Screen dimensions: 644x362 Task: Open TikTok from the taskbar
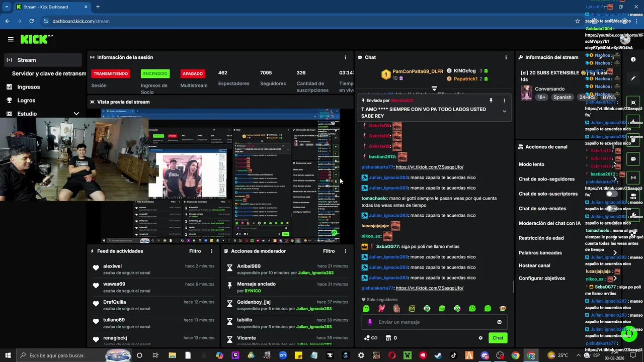tap(454, 355)
